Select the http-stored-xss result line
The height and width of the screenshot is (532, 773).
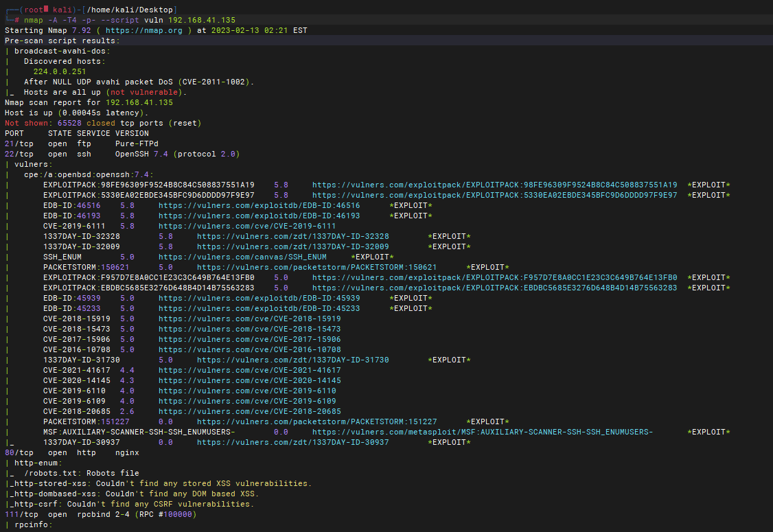(161, 484)
